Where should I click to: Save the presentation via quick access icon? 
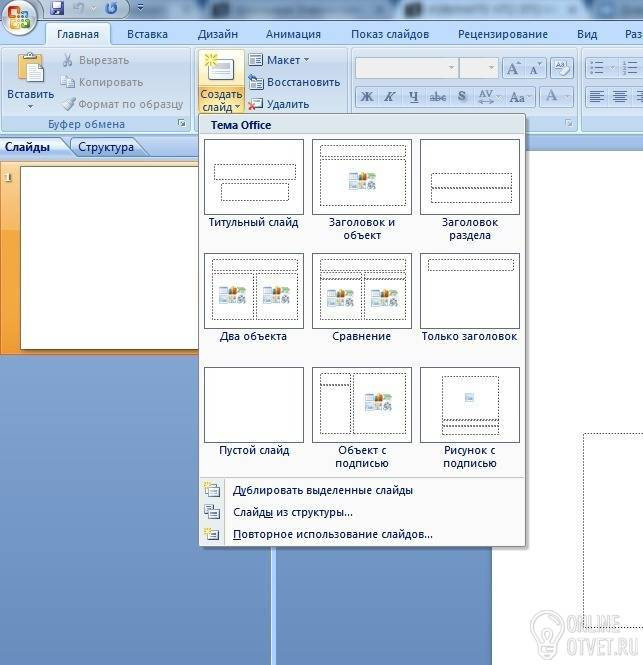click(x=56, y=8)
